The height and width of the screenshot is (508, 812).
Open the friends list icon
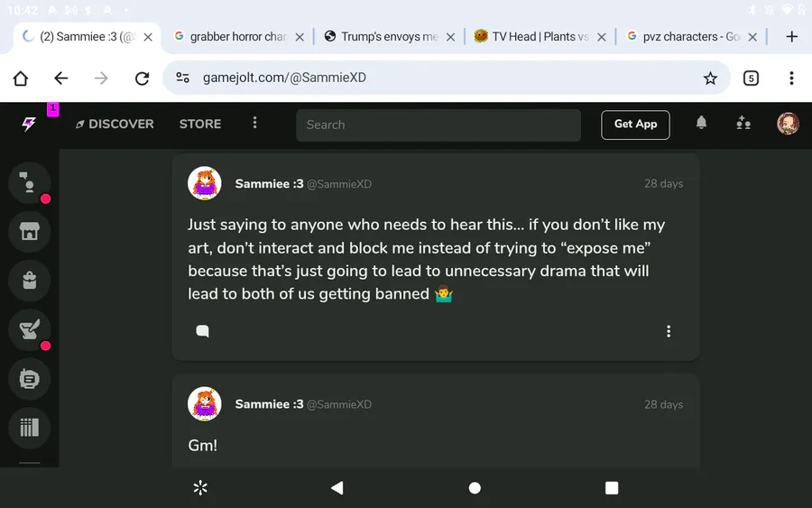pyautogui.click(x=743, y=124)
